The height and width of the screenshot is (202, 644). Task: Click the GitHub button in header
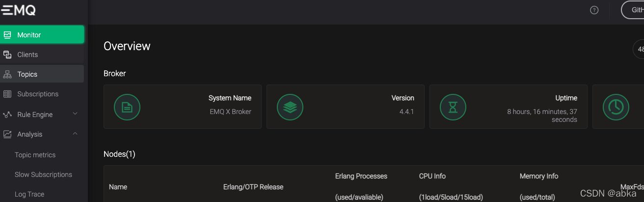click(633, 10)
